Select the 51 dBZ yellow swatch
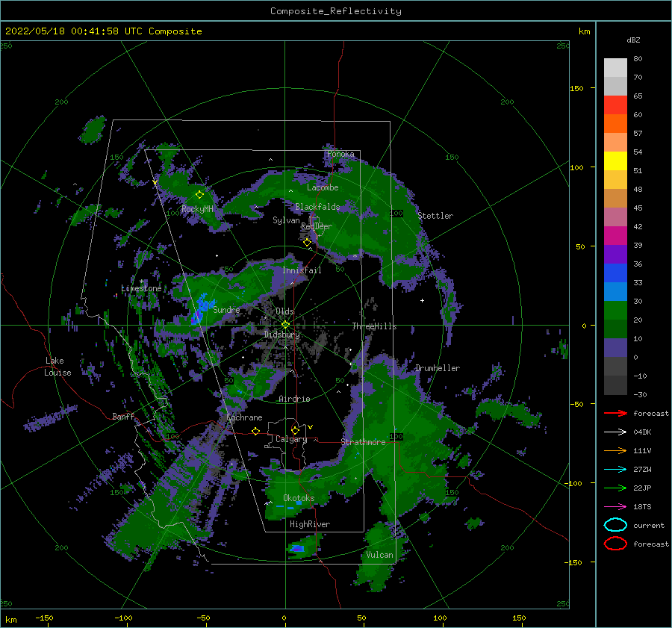This screenshot has width=672, height=628. [615, 161]
